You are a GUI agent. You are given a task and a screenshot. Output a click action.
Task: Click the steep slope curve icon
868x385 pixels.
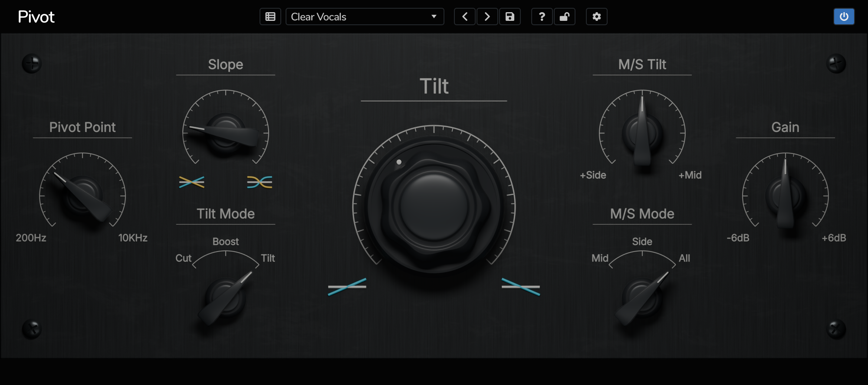(x=260, y=182)
